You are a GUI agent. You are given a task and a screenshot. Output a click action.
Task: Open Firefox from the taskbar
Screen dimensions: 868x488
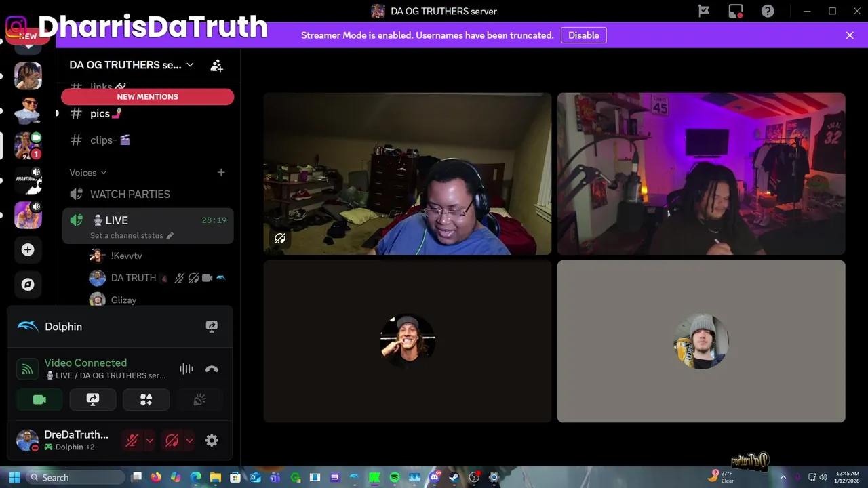(156, 477)
